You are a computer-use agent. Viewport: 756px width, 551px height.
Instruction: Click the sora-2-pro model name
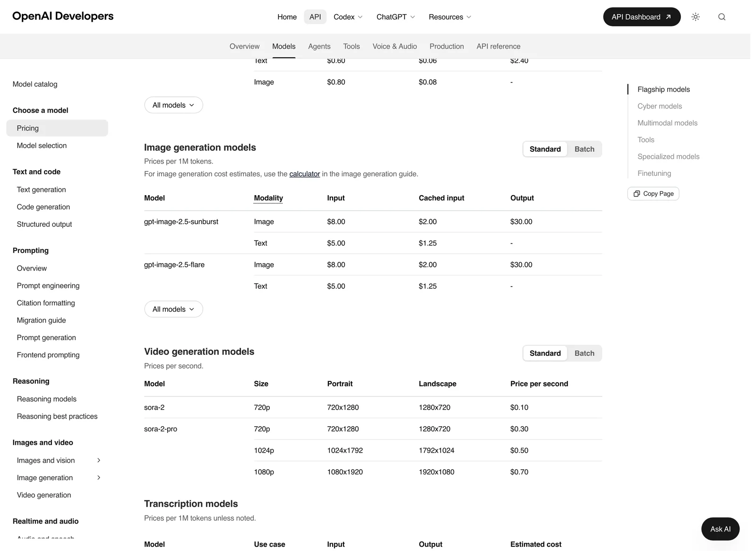[x=161, y=429]
